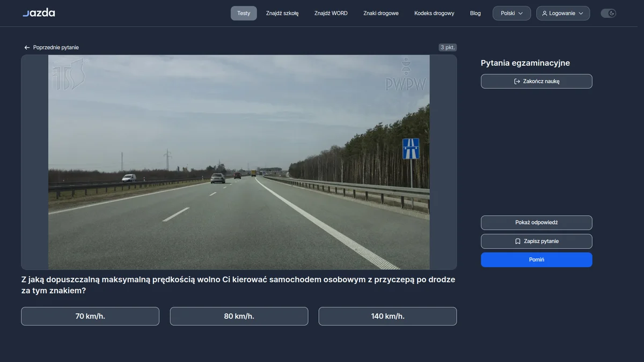Click the Polski dropdown chevron
The image size is (644, 362).
[521, 13]
